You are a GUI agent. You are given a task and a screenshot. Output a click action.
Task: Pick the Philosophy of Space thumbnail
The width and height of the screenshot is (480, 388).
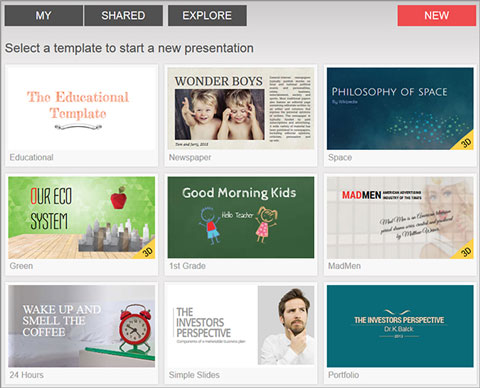pyautogui.click(x=400, y=108)
